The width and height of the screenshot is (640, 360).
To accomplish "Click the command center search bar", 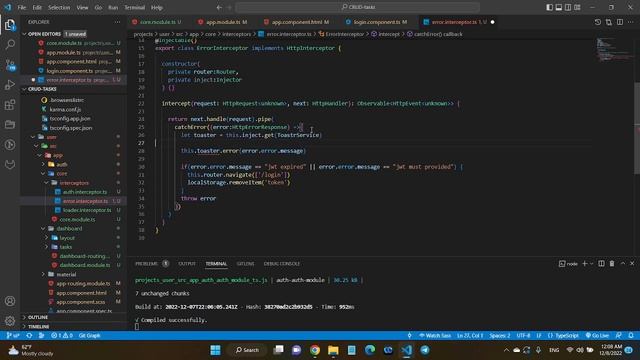I will [x=358, y=7].
